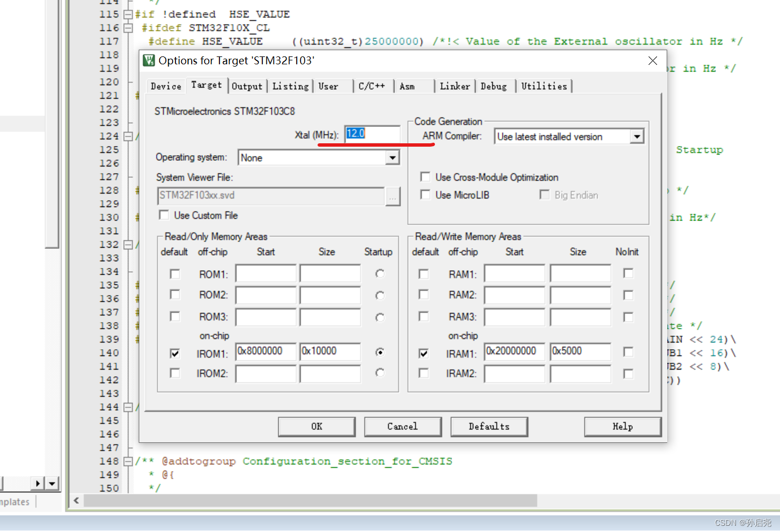Collapse the code fold at line 132

pos(128,244)
